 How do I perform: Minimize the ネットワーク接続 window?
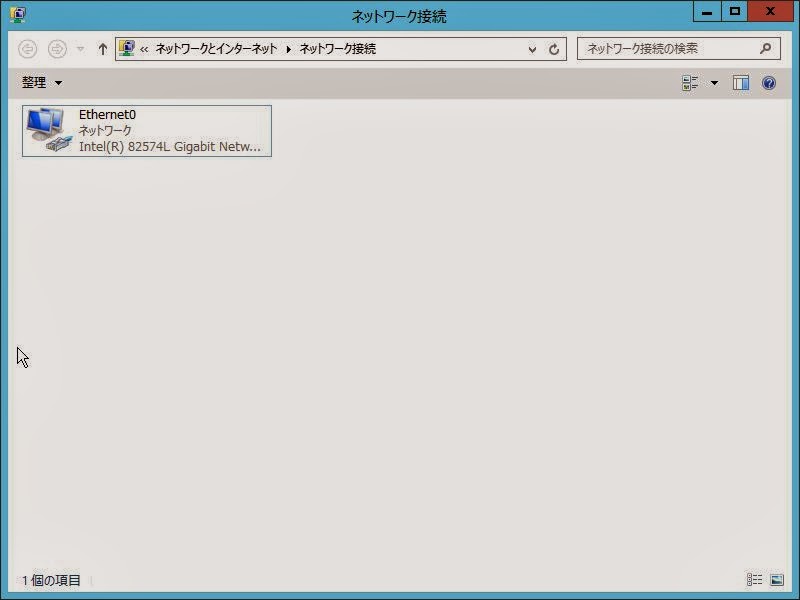[707, 11]
